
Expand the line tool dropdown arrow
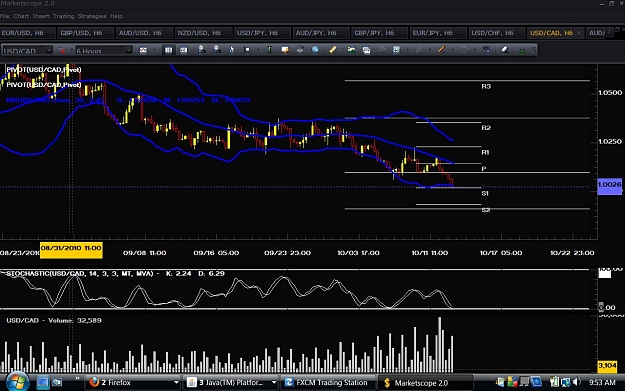452,50
